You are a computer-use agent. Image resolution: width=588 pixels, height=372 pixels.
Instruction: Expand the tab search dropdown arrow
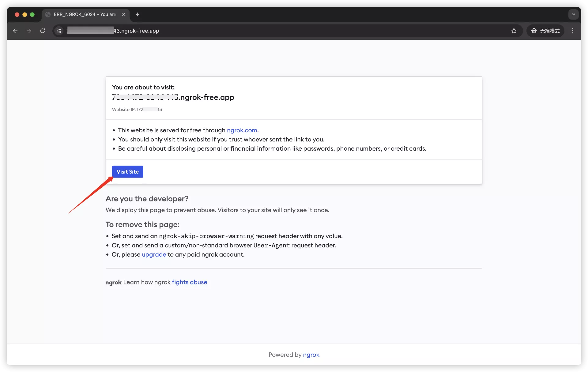(573, 14)
